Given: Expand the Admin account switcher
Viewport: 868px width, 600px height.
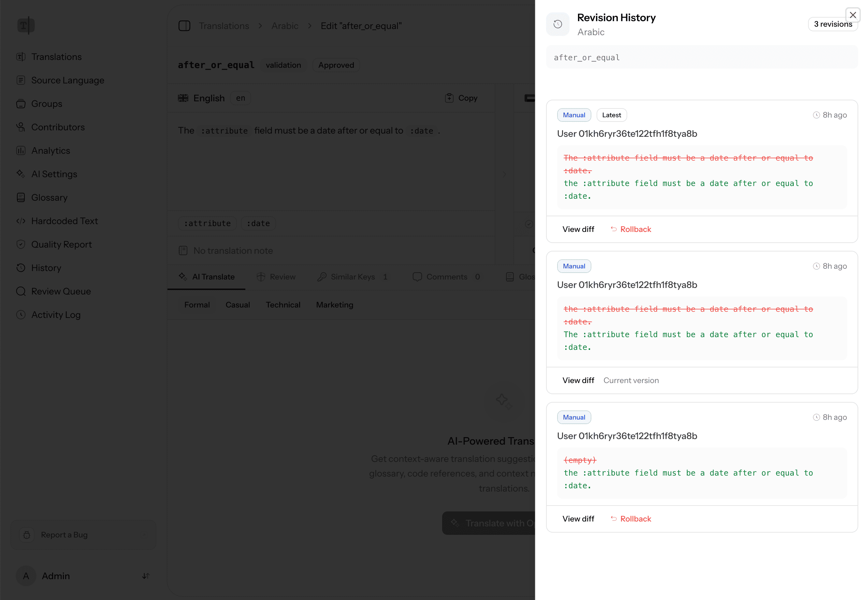Looking at the screenshot, I should coord(146,576).
